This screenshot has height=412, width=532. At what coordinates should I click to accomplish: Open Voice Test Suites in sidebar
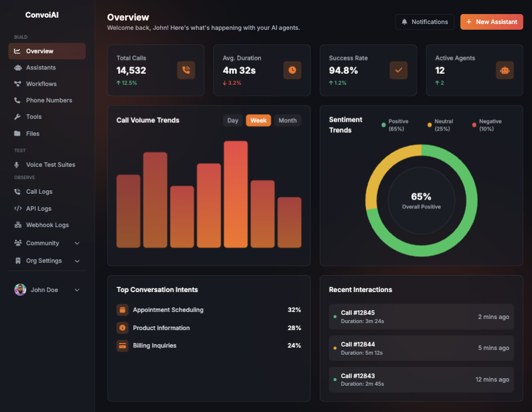coord(50,165)
